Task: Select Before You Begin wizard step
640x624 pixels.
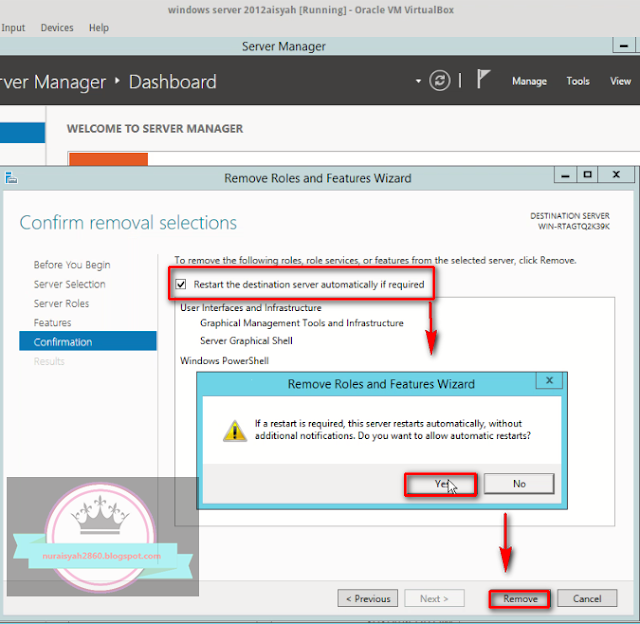Action: [72, 265]
